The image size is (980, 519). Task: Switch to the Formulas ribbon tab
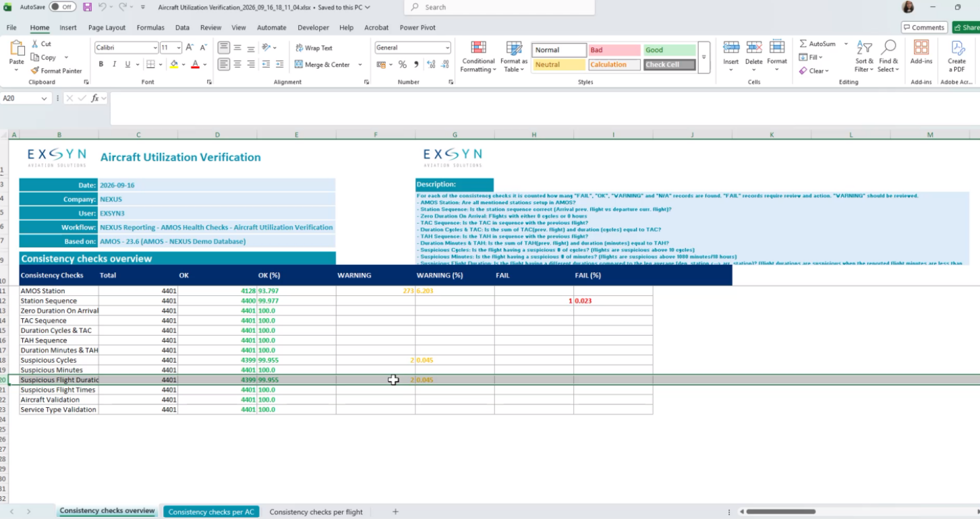(x=150, y=28)
